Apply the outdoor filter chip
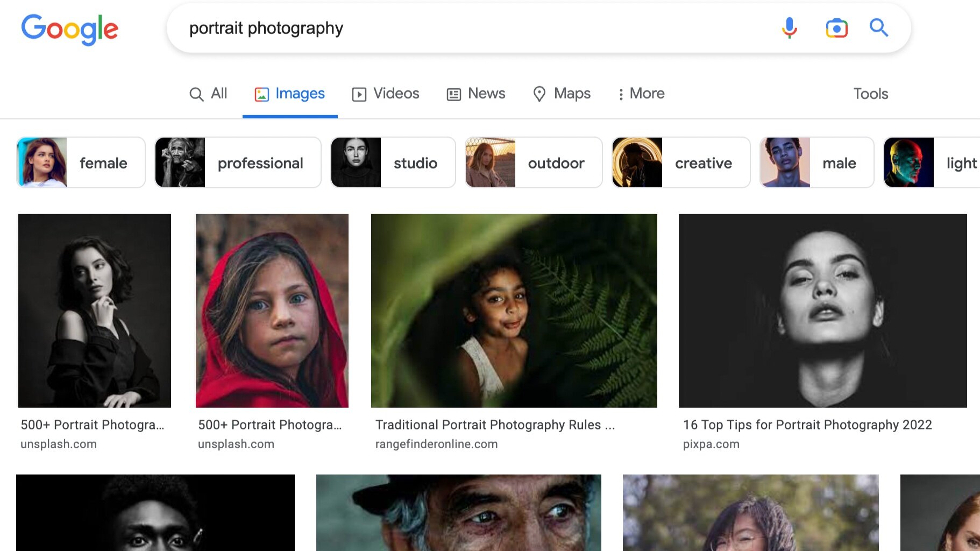The image size is (980, 551). [x=534, y=163]
